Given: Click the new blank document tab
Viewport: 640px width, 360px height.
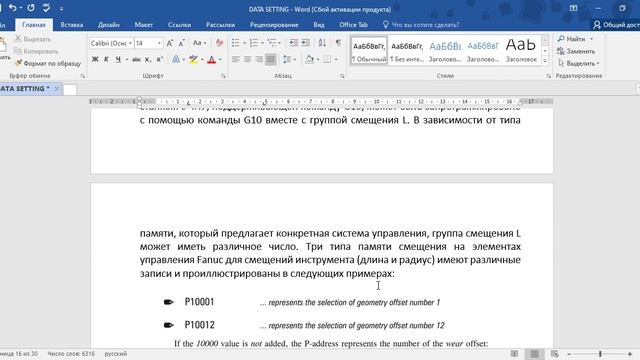Looking at the screenshot, I should coord(70,89).
